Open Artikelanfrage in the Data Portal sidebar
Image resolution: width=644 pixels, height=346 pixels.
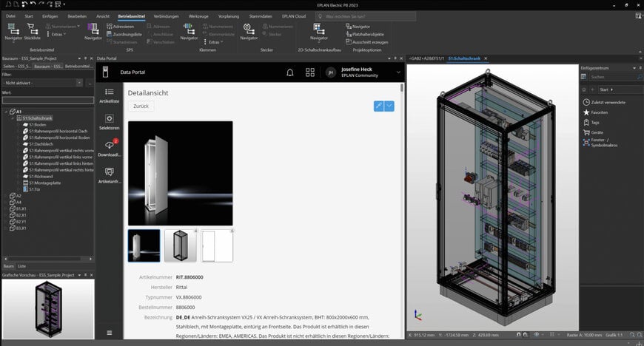click(x=110, y=176)
